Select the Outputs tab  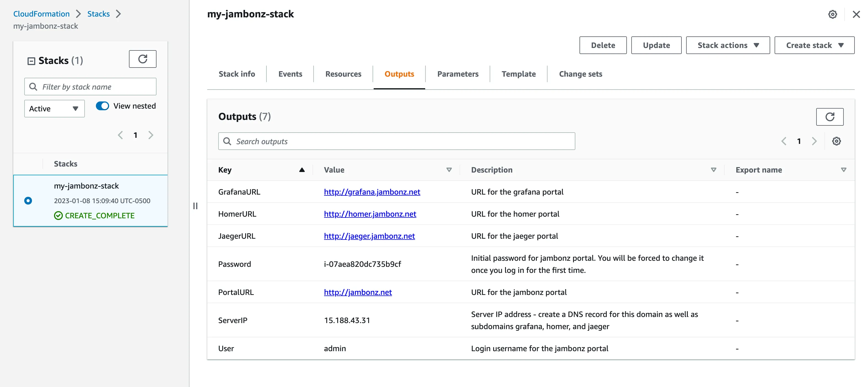click(x=399, y=74)
